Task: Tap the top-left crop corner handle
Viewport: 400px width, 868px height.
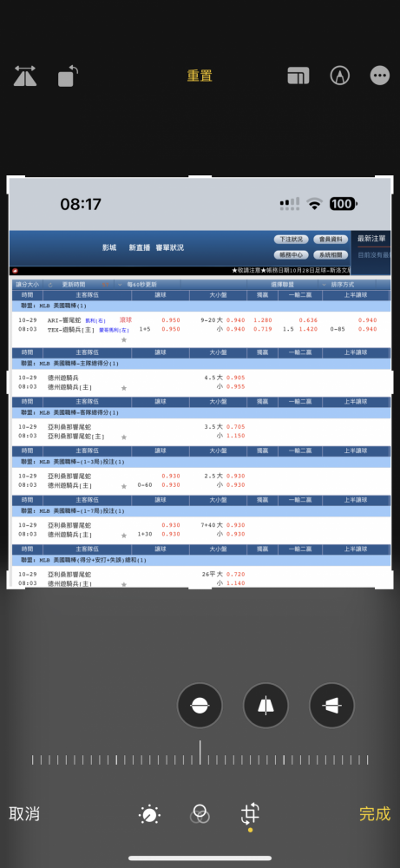Action: pyautogui.click(x=9, y=178)
